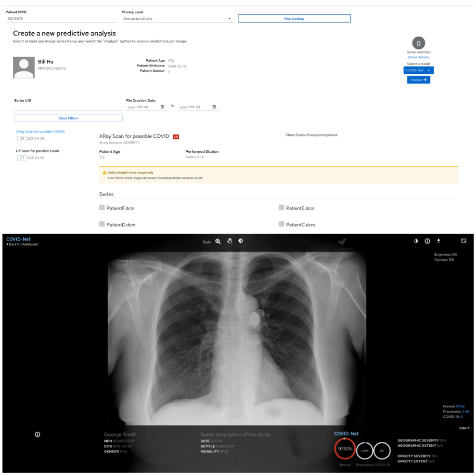This screenshot has height=476, width=476.
Task: Click the PatientF.dcm file name
Action: [x=120, y=208]
